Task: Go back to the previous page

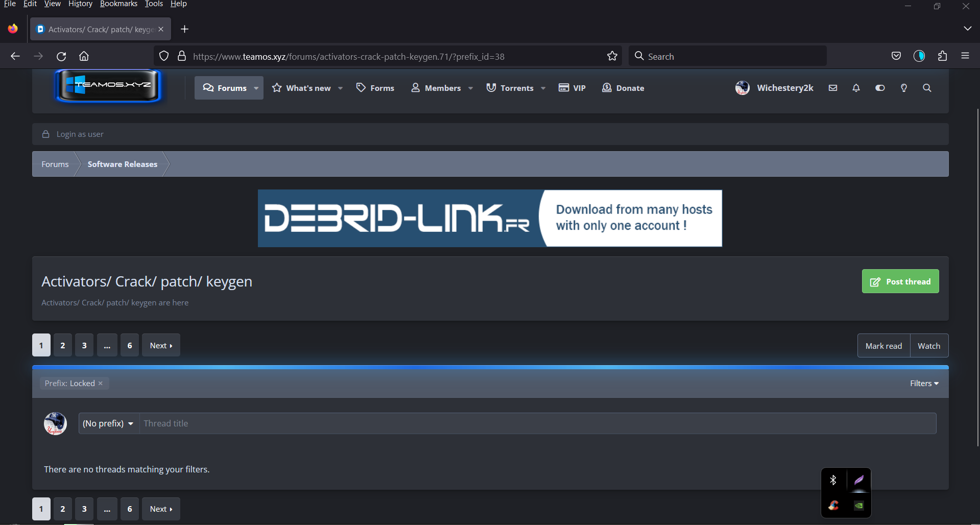Action: [x=15, y=56]
